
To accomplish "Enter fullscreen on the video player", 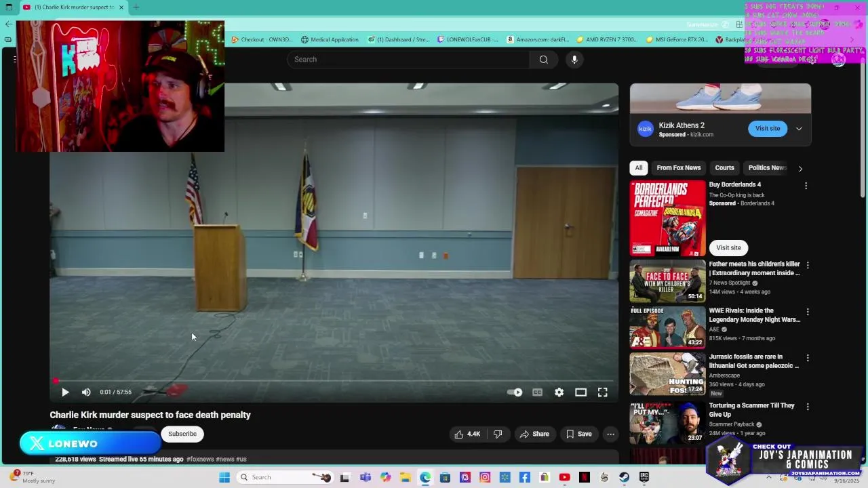I will point(602,392).
